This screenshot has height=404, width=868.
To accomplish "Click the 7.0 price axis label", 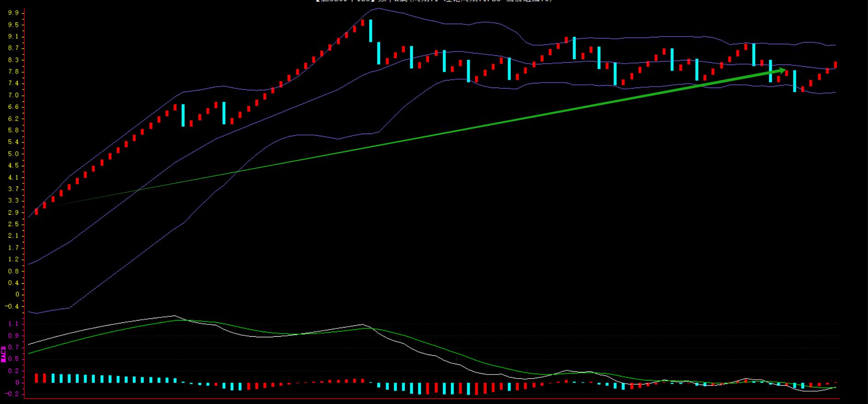I will coord(13,95).
